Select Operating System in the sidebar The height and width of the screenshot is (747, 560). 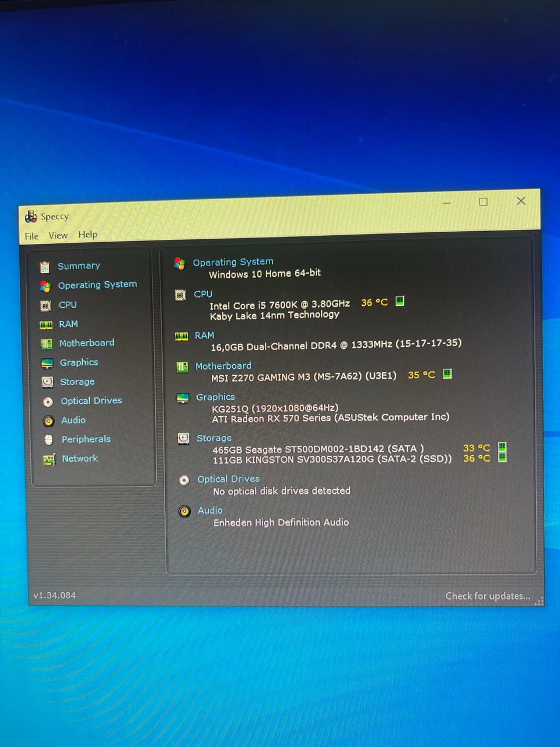coord(97,285)
